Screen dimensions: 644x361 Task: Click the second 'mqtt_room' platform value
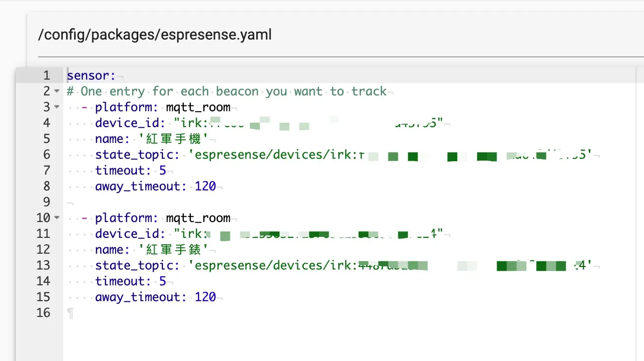click(199, 218)
